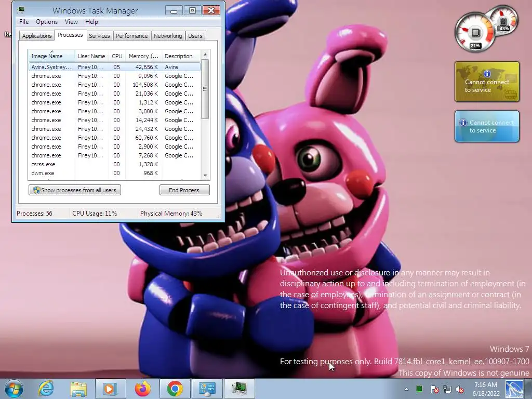Click the Task Manager title bar icon
Image resolution: width=532 pixels, height=399 pixels.
pyautogui.click(x=21, y=10)
